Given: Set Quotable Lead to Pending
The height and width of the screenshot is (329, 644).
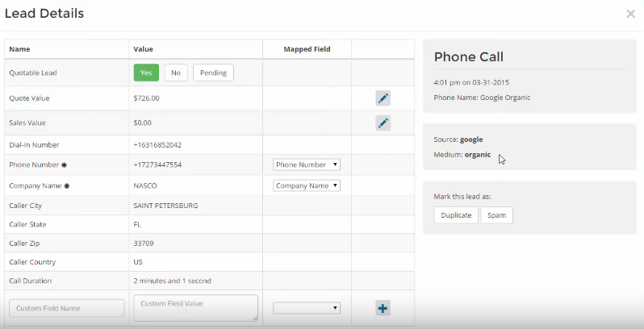Looking at the screenshot, I should click(213, 73).
